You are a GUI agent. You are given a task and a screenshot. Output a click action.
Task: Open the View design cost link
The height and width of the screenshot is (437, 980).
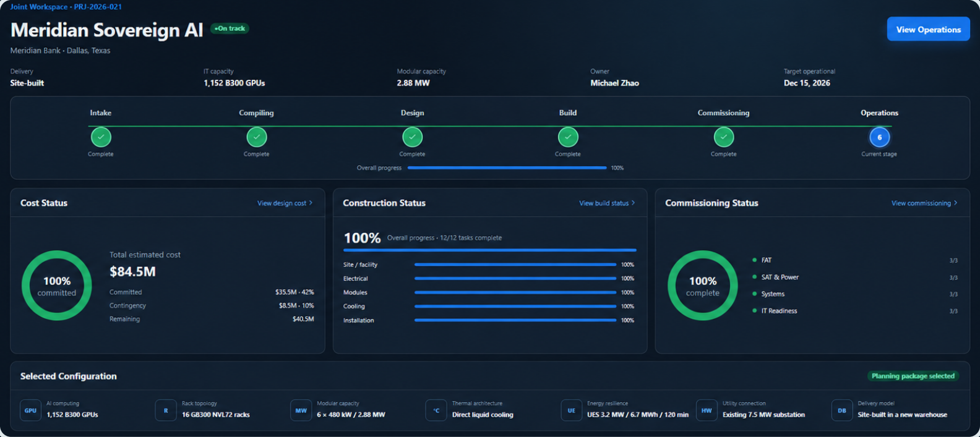pyautogui.click(x=285, y=203)
